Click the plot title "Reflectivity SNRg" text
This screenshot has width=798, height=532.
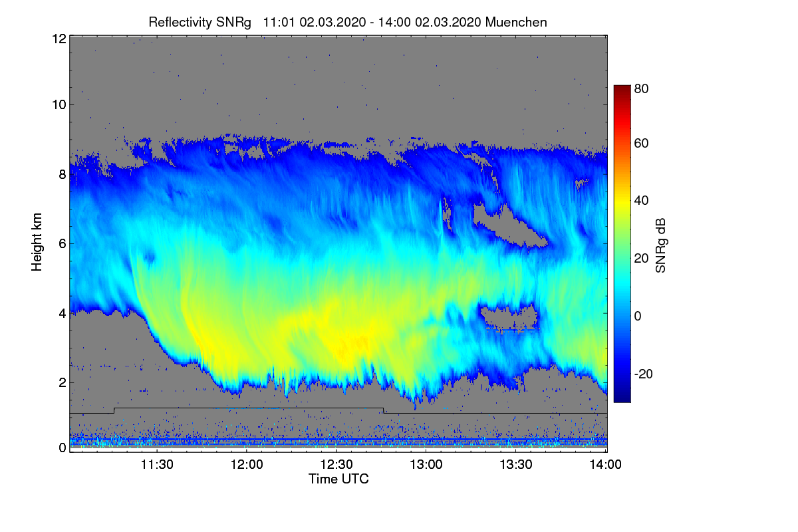tap(200, 22)
